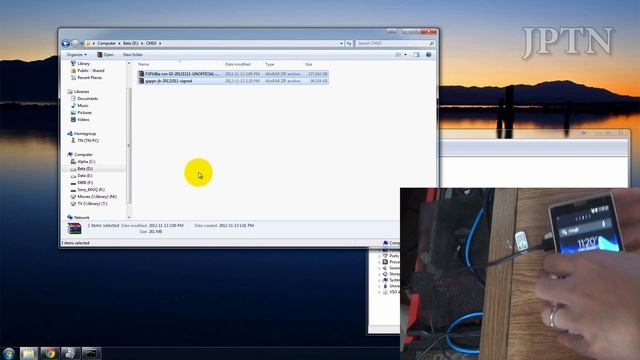Expand Processors node in Device Manager window
Image resolution: width=640 pixels, height=360 pixels.
click(380, 262)
